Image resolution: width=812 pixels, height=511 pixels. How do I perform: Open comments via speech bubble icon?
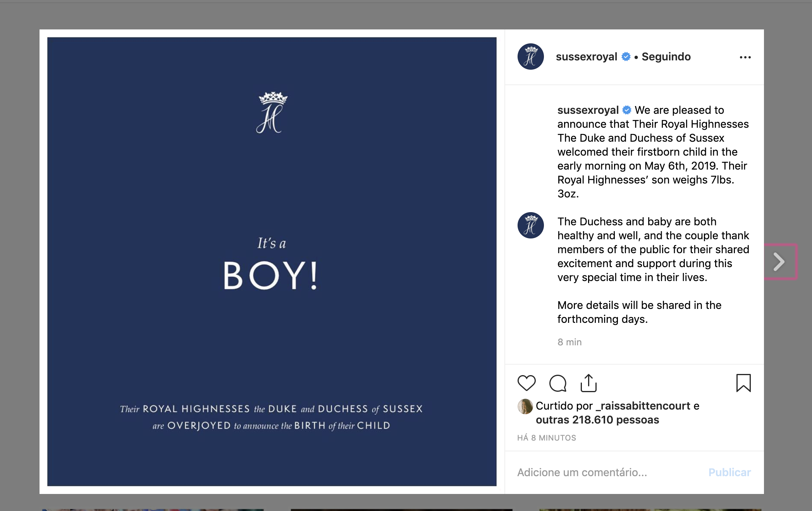pyautogui.click(x=558, y=383)
